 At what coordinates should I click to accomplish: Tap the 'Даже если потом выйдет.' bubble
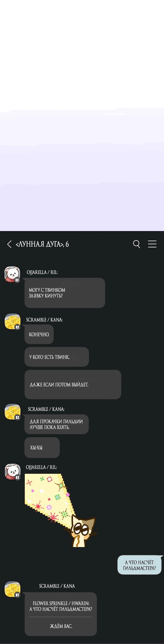(x=73, y=384)
